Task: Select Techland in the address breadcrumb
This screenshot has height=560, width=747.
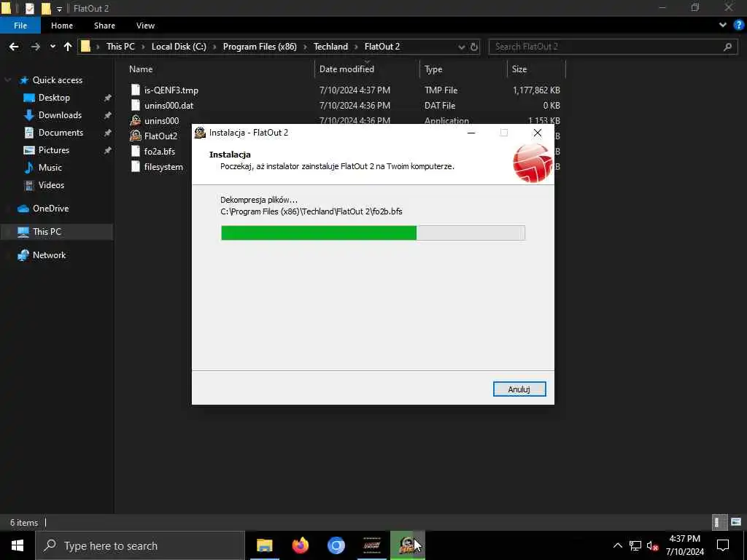Action: [x=330, y=47]
